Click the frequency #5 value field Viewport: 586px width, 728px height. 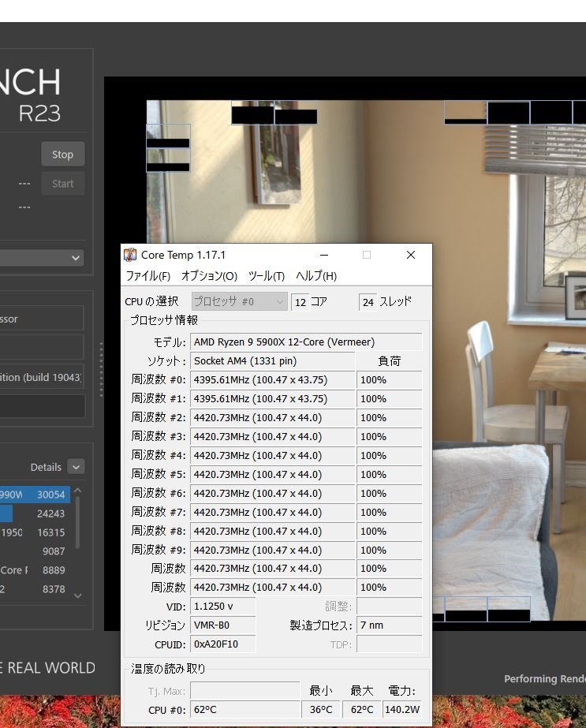click(x=273, y=475)
